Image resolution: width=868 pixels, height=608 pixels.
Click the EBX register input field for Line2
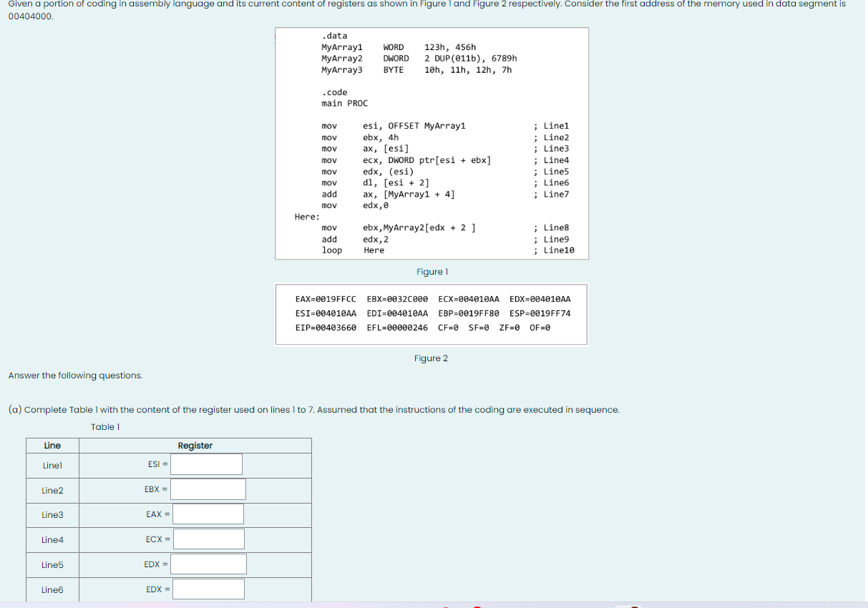[208, 489]
